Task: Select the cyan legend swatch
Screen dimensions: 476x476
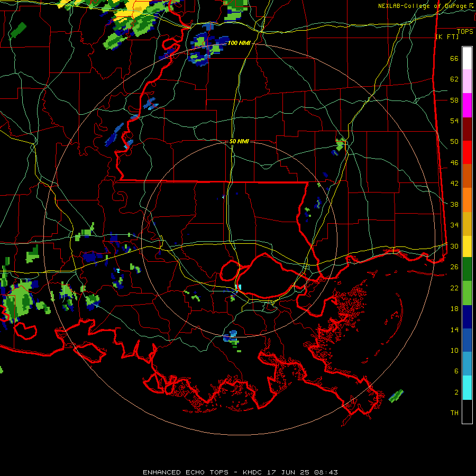Action: pyautogui.click(x=467, y=388)
